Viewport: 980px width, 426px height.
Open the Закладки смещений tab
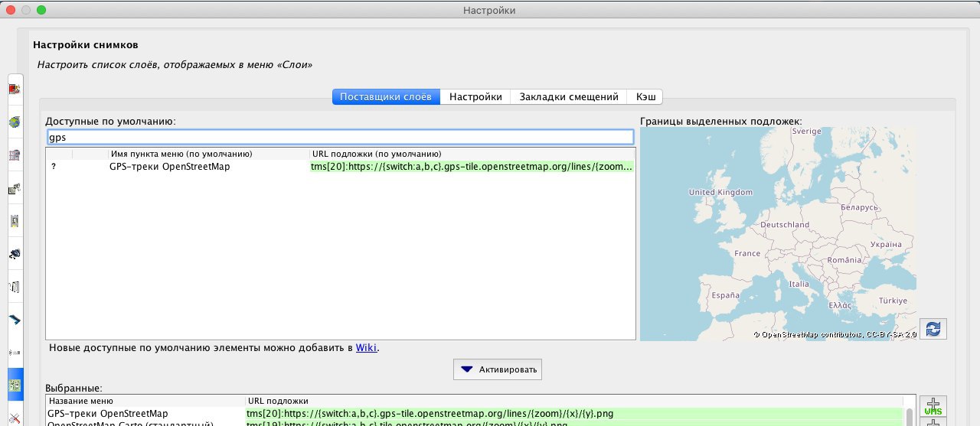click(x=568, y=97)
